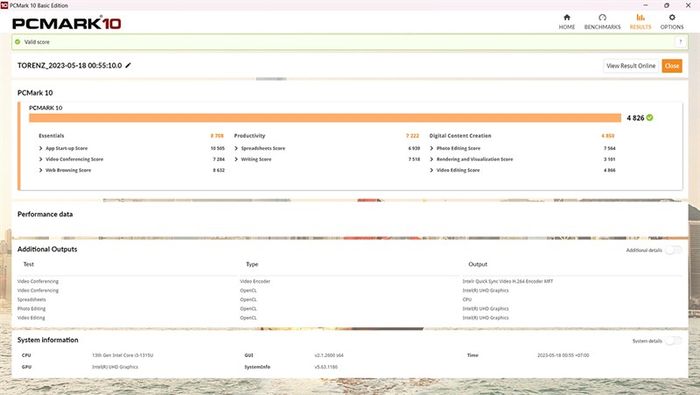Expand Rendering and Visualization Score
The height and width of the screenshot is (395, 700).
(x=432, y=159)
